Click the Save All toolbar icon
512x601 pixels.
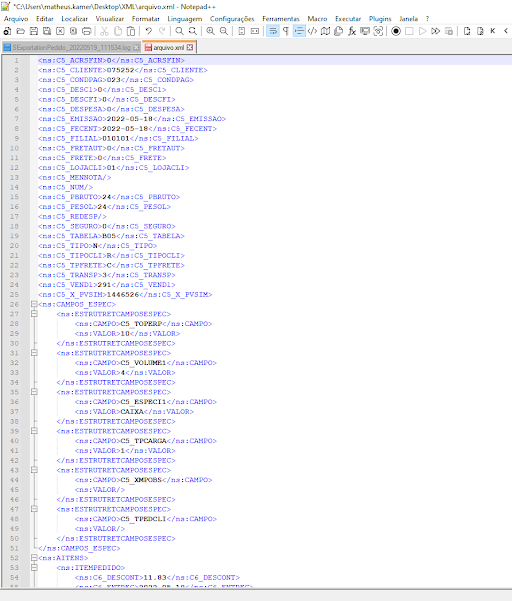click(47, 31)
